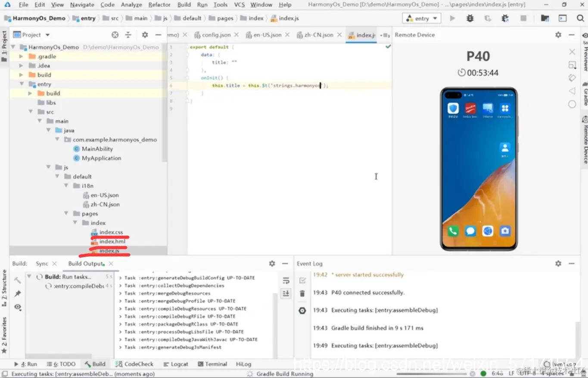
Task: Toggle tool window buttons in status bar corner
Action: pyautogui.click(x=5, y=374)
